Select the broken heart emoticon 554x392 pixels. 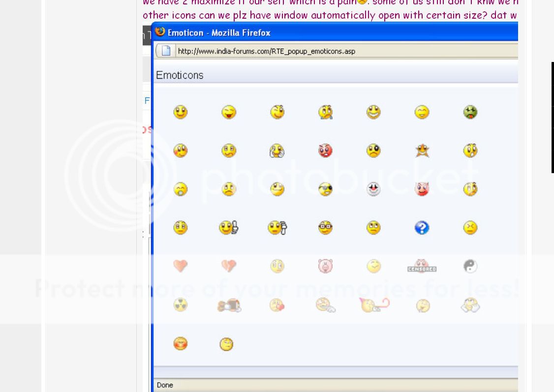point(229,266)
